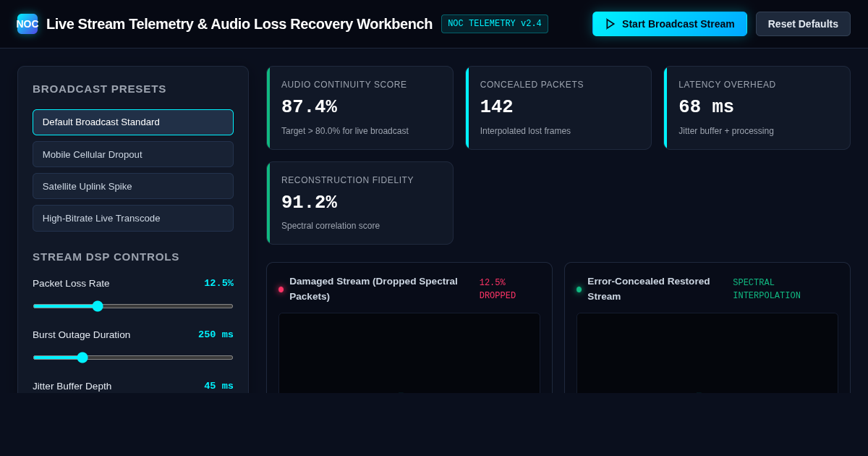Click the 12.5% packet loss value
This screenshot has height=456, width=868.
(218, 283)
